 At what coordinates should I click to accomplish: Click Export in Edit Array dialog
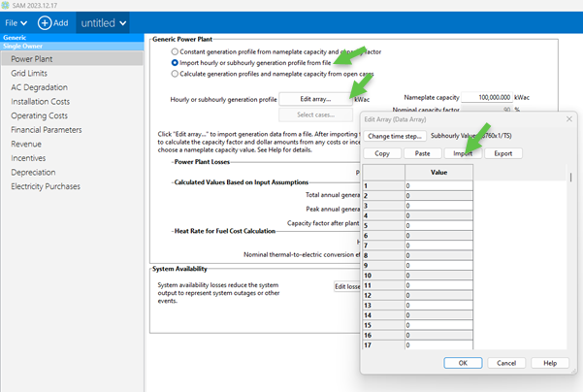coord(502,153)
